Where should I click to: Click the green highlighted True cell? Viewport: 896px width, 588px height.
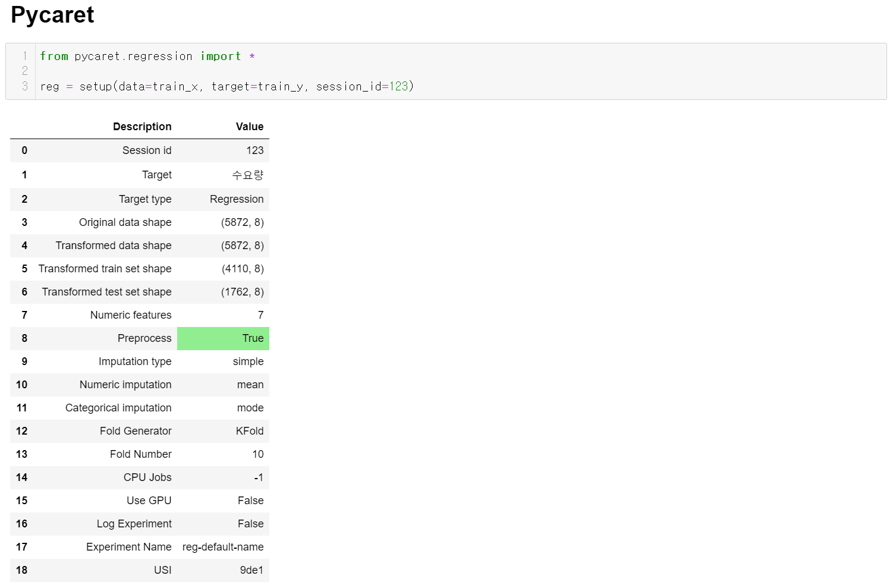223,338
